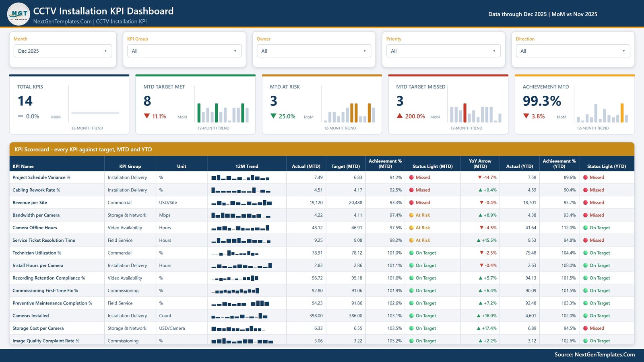
Task: Click the MTD At Risk green down arrow
Action: (273, 116)
